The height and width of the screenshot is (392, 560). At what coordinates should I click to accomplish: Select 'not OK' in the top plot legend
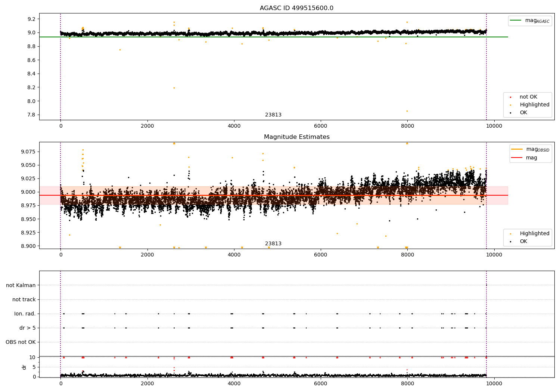point(528,97)
